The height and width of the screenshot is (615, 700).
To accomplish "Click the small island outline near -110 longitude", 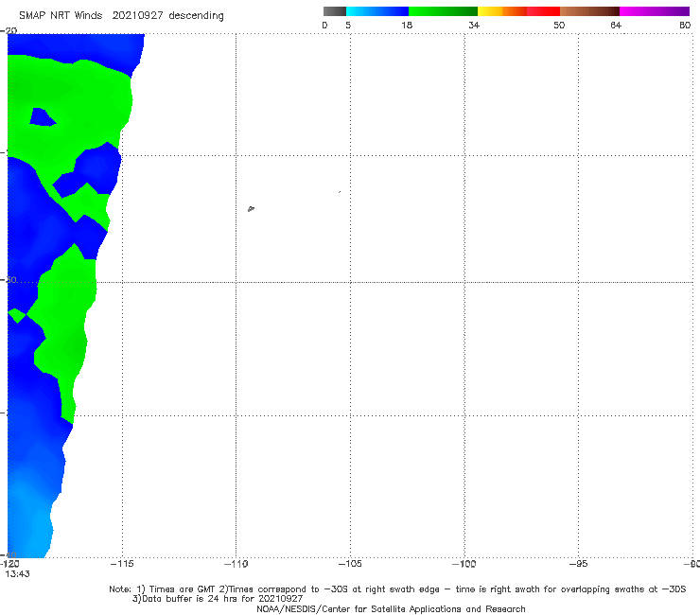I will coord(251,208).
